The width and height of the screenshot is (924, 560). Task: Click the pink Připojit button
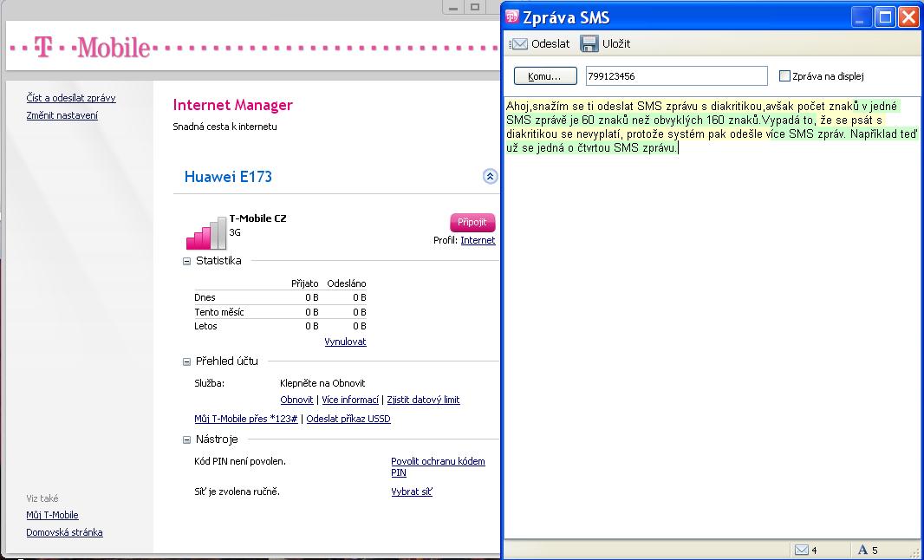tap(472, 222)
